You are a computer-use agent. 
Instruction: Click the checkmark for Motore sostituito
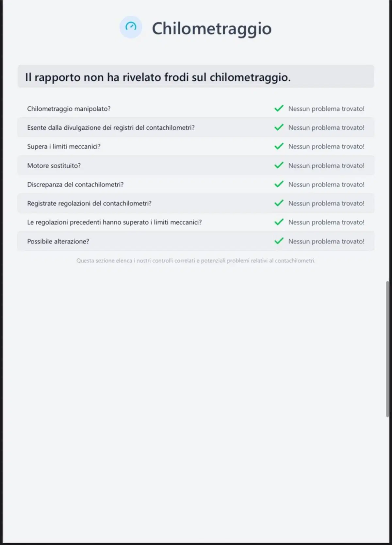point(279,165)
